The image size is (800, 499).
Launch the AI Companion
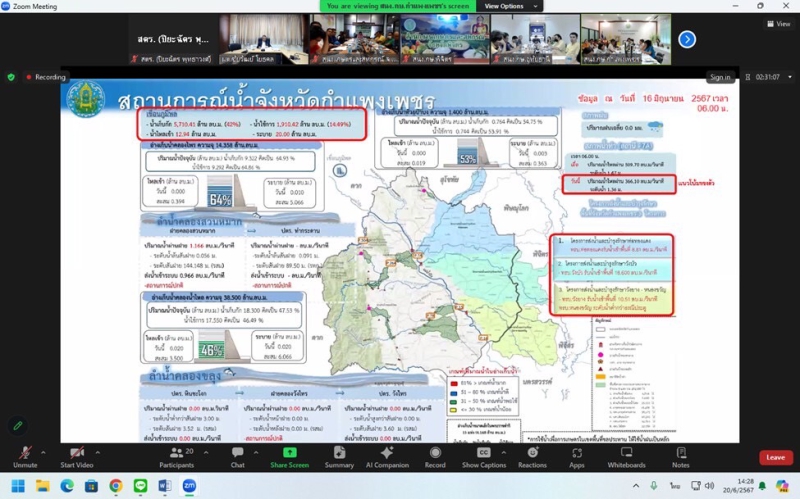(387, 455)
